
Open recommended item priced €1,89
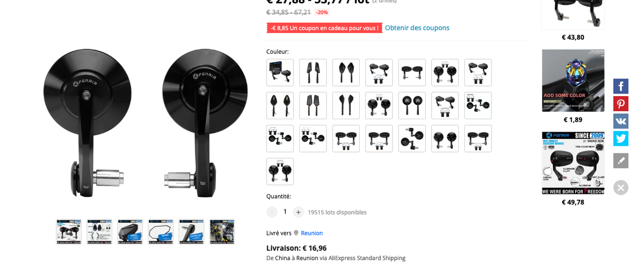(573, 80)
